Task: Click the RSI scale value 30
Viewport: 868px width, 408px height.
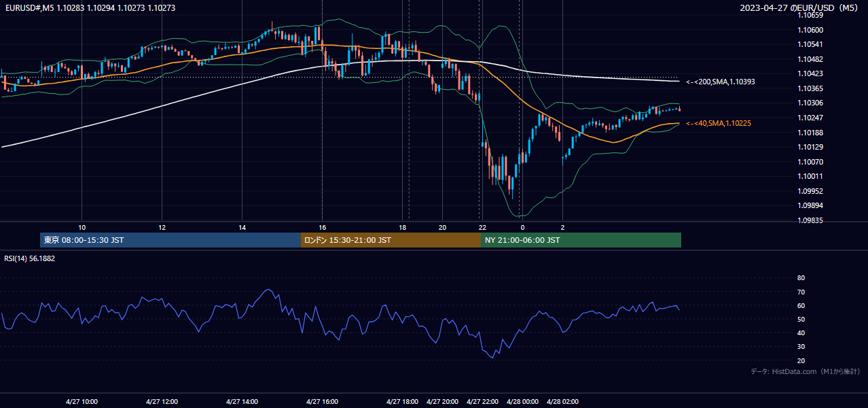Action: [x=801, y=347]
